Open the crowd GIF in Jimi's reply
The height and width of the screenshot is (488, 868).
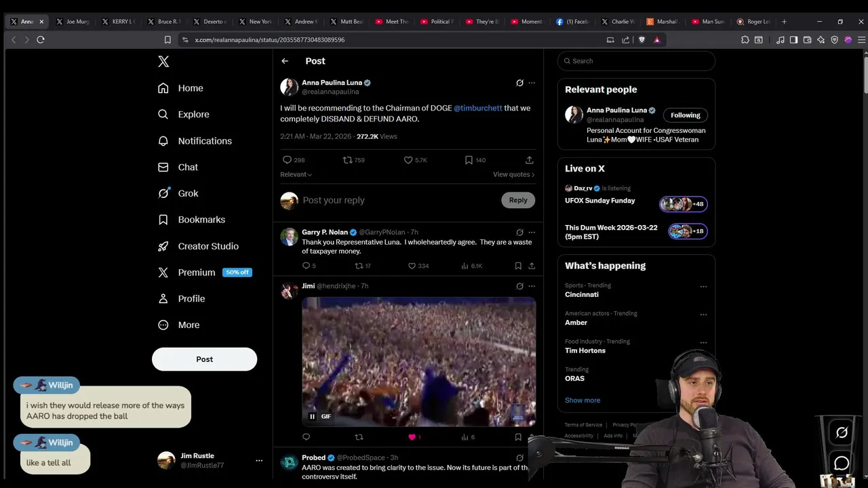pyautogui.click(x=418, y=361)
